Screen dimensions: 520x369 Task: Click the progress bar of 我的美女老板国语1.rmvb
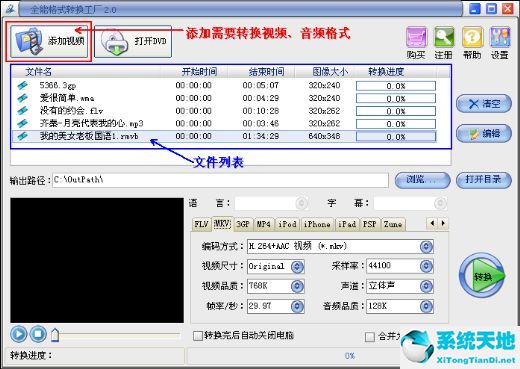tap(396, 137)
